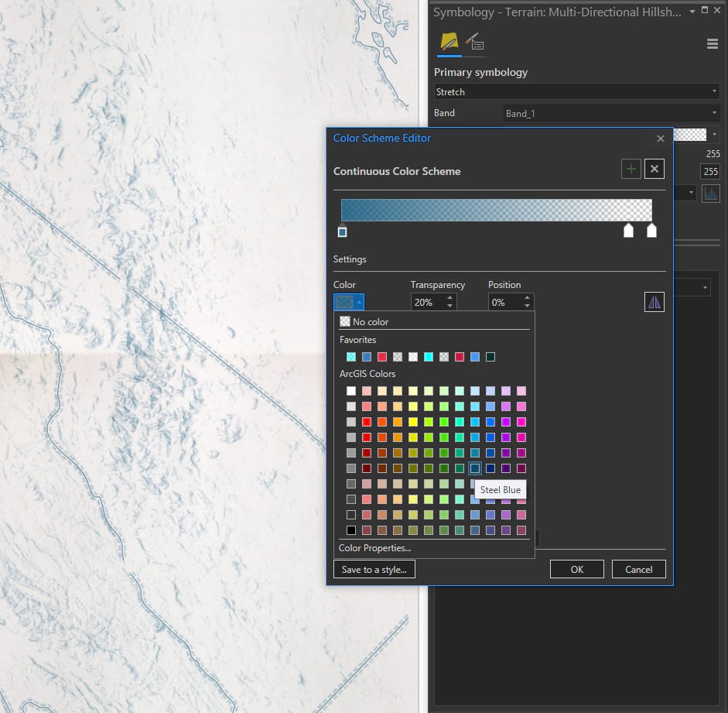Open the Symbology pane hamburger menu
Screen dimensions: 728x713
click(x=713, y=43)
